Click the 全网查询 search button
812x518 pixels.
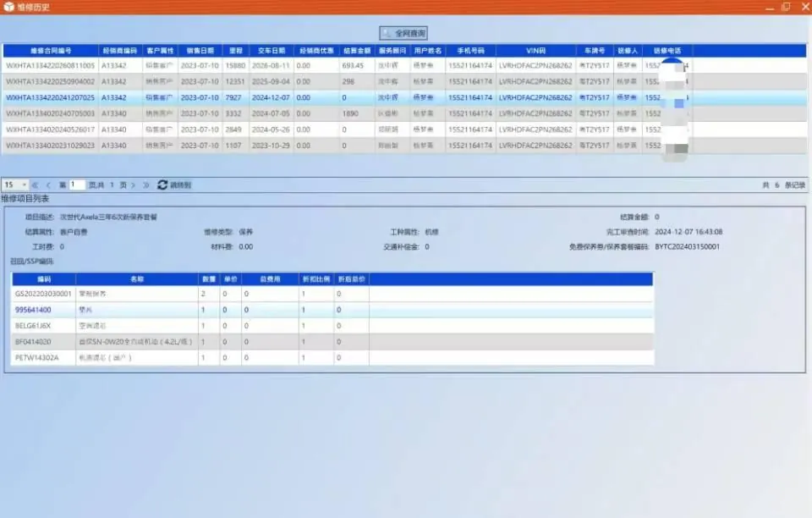403,33
